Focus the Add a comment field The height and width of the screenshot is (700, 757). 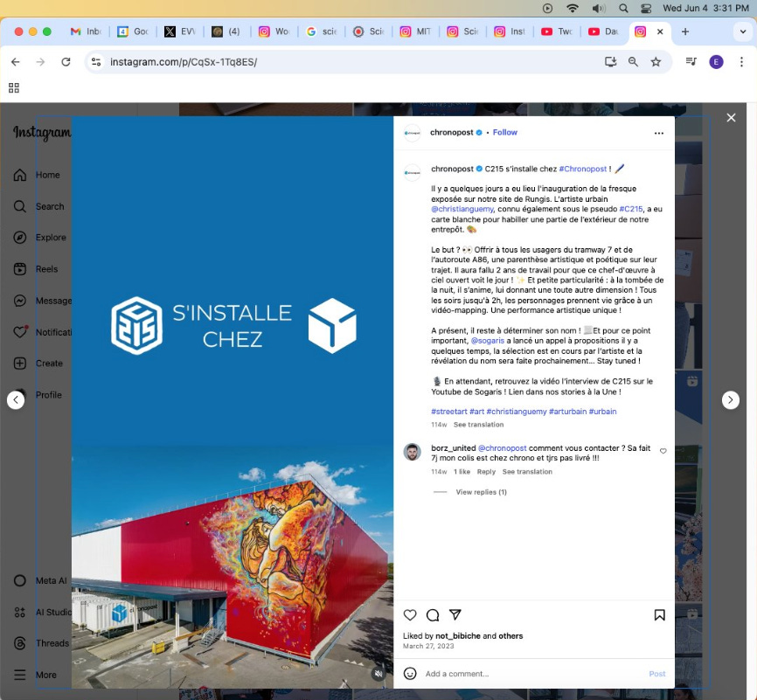(533, 674)
